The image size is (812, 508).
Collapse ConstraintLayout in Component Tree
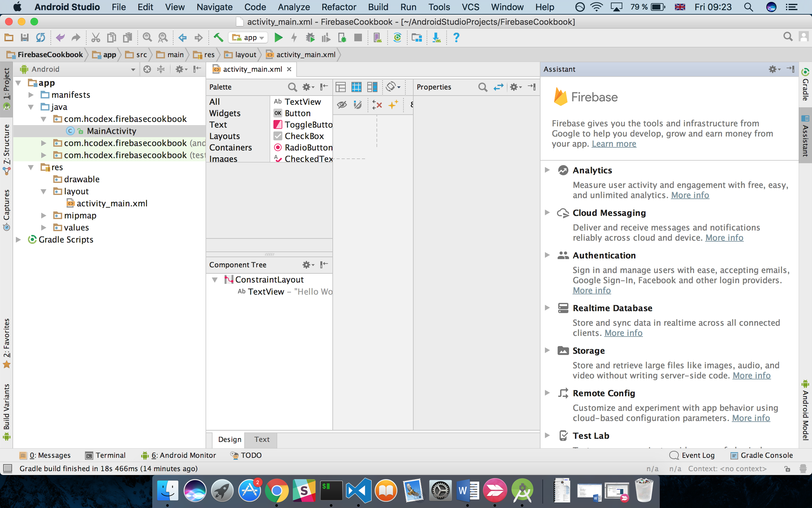click(215, 280)
